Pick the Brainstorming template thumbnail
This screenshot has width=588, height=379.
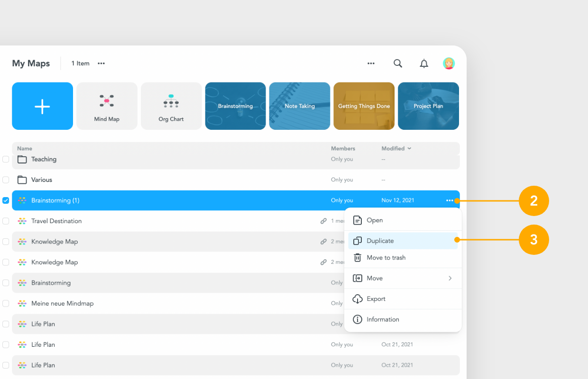[235, 106]
